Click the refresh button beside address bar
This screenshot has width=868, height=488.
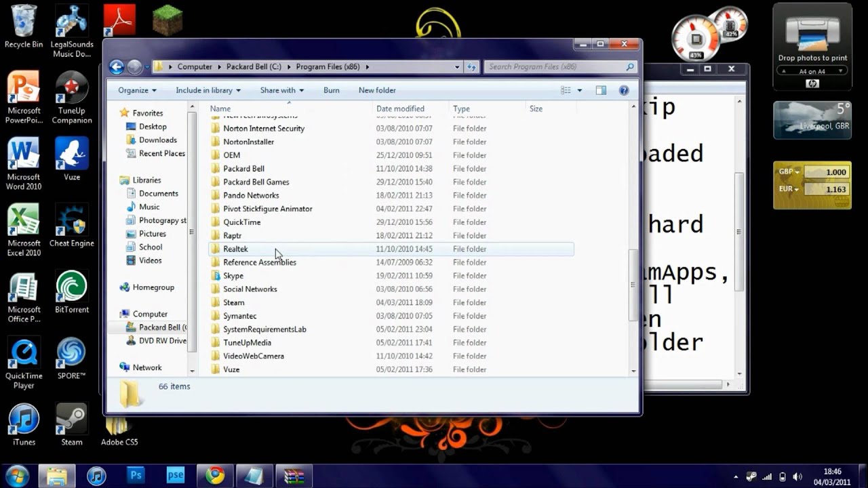pyautogui.click(x=472, y=66)
